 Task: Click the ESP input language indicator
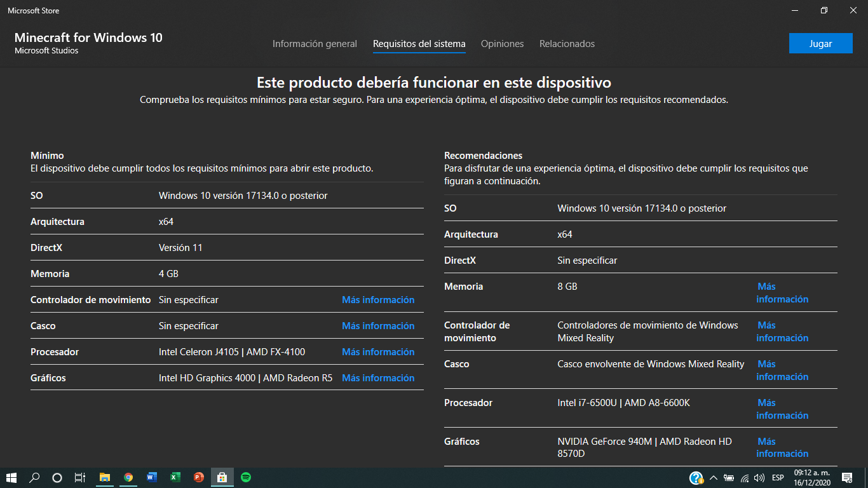coord(778,478)
